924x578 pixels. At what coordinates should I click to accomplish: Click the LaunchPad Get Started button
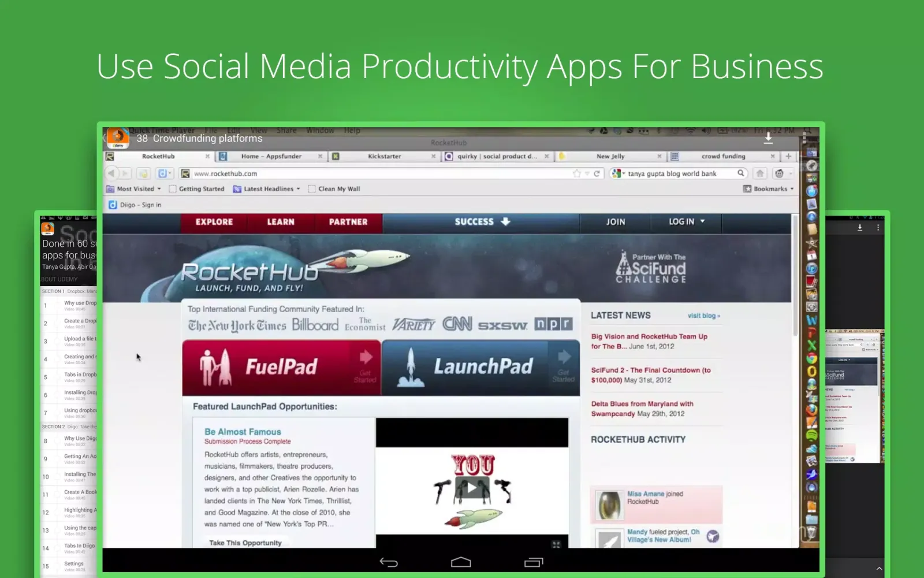pyautogui.click(x=564, y=366)
